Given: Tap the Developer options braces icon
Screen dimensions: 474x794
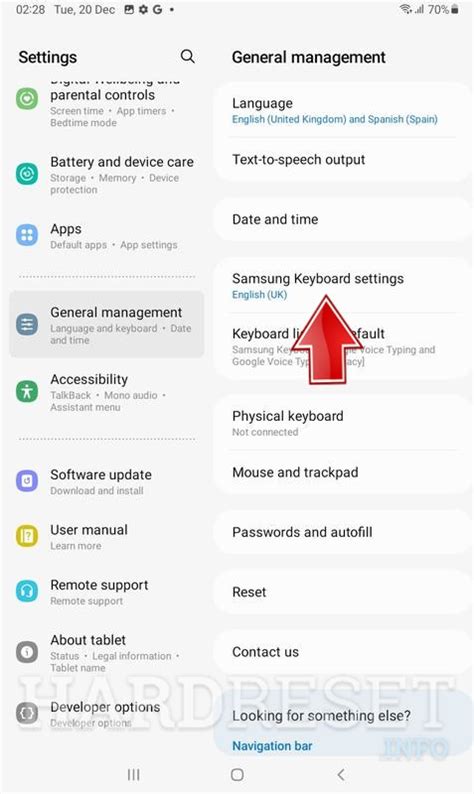Looking at the screenshot, I should [x=27, y=713].
